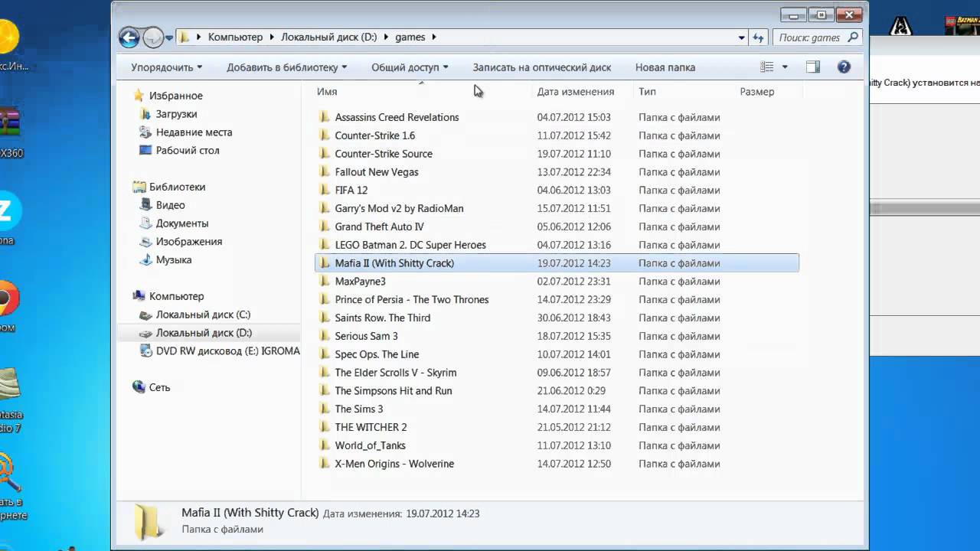Select the Изображения library
The width and height of the screenshot is (980, 551).
coord(188,242)
